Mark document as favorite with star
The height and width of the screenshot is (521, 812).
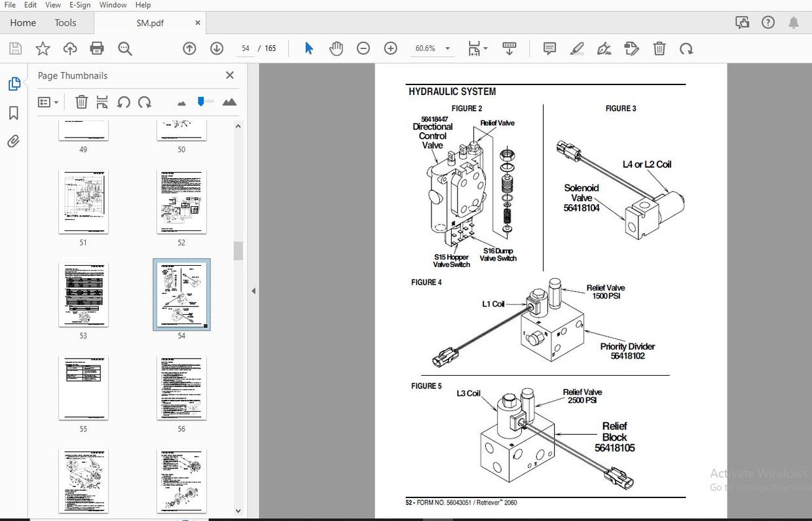tap(43, 48)
